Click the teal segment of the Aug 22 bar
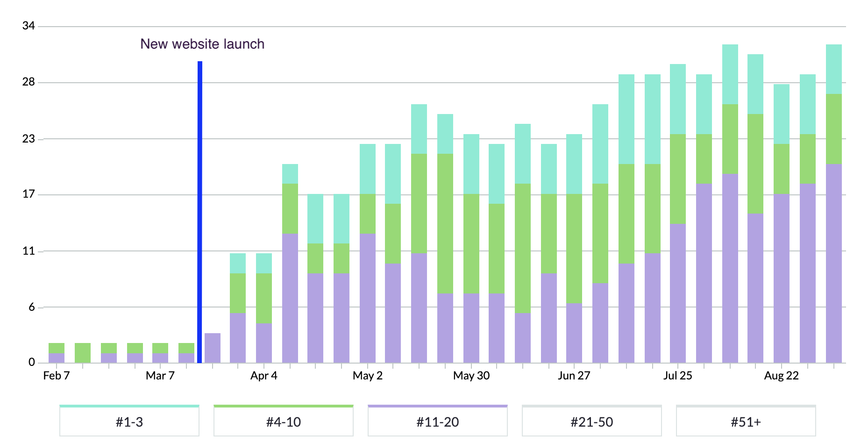Image resolution: width=868 pixels, height=443 pixels. pos(782,114)
